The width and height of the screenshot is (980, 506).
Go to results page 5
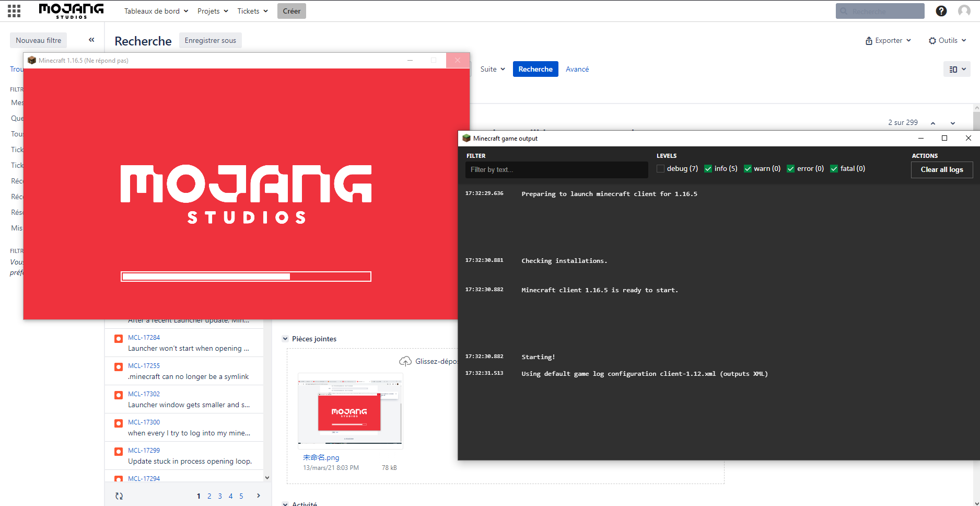pos(241,496)
